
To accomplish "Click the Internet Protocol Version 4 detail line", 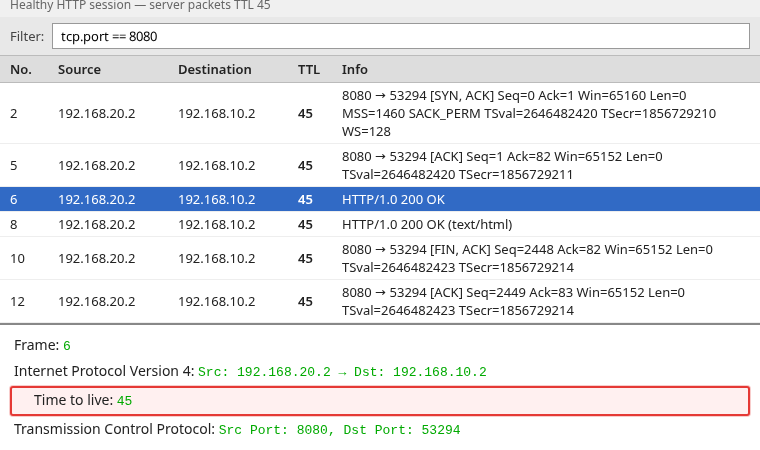I will pos(250,371).
